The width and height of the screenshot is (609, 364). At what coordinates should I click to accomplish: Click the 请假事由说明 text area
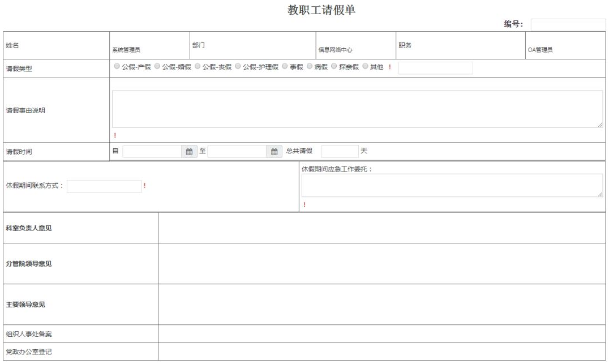(357, 109)
